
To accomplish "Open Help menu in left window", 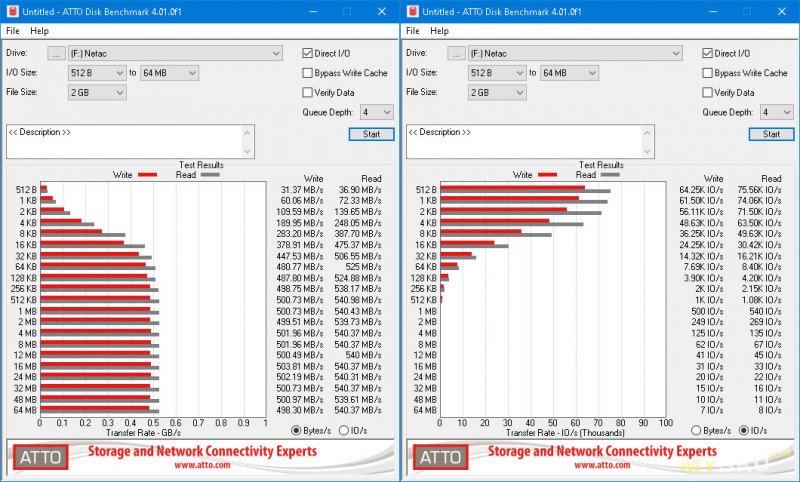I will pyautogui.click(x=39, y=31).
